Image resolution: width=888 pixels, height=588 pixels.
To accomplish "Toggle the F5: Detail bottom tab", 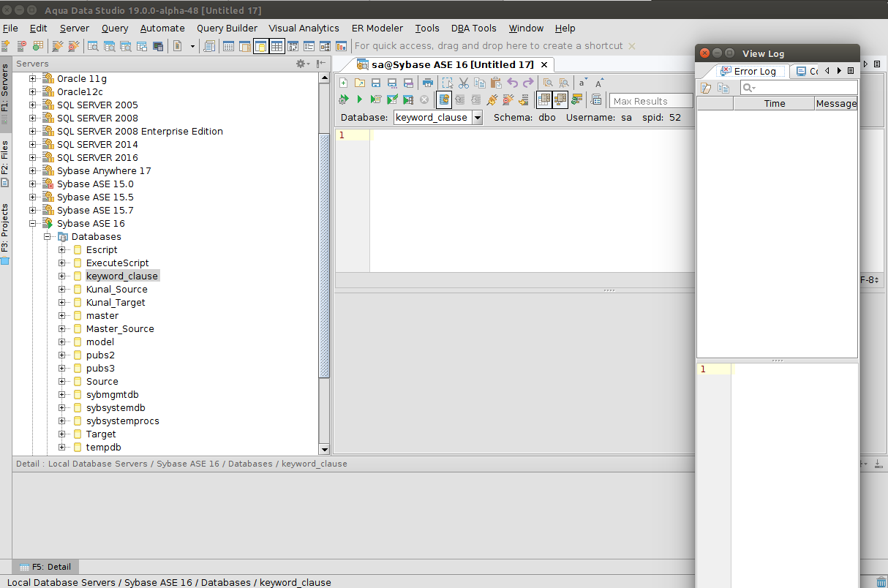I will coord(45,567).
